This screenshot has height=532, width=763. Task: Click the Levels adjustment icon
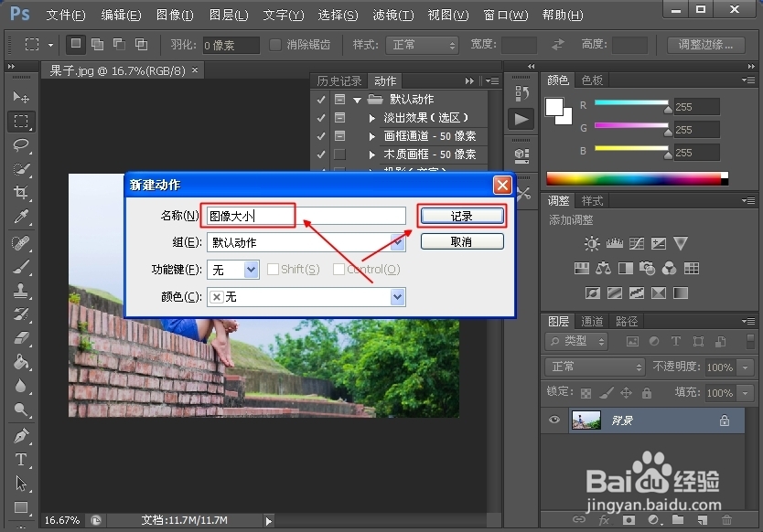click(614, 243)
